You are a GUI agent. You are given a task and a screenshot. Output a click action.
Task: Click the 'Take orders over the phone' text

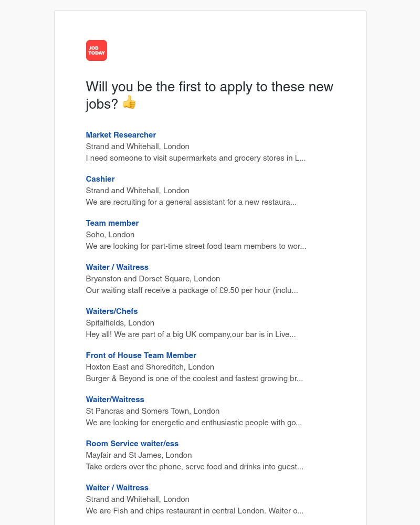[194, 467]
